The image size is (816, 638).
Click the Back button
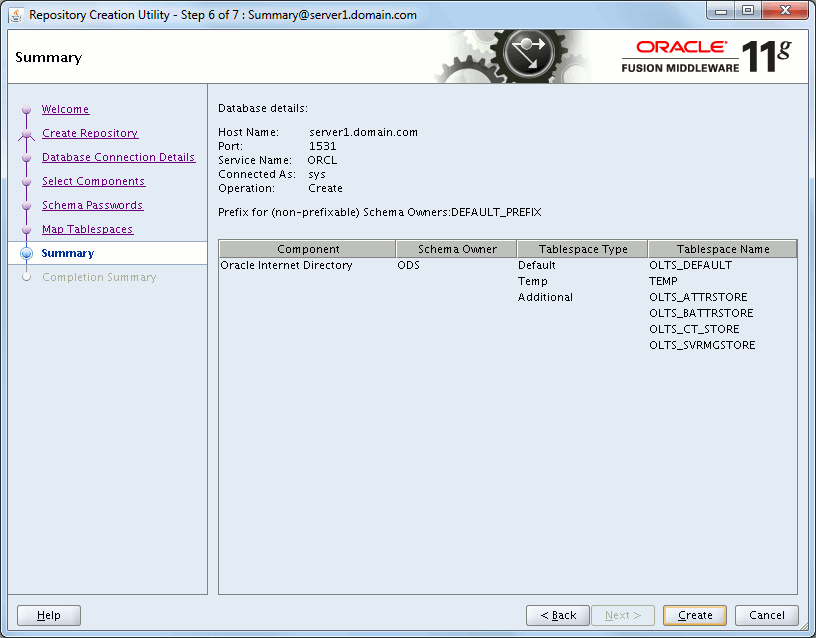(558, 615)
